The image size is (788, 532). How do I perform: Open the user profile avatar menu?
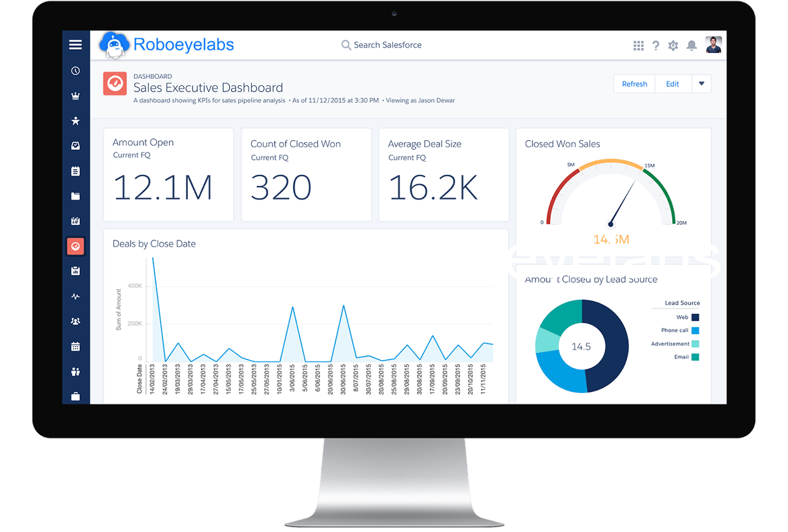714,45
